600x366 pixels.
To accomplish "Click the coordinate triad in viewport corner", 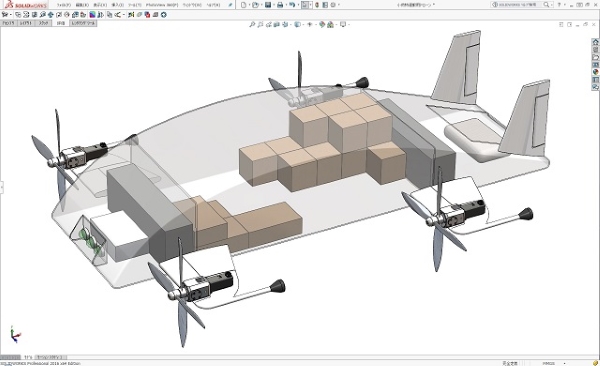I will (15, 335).
